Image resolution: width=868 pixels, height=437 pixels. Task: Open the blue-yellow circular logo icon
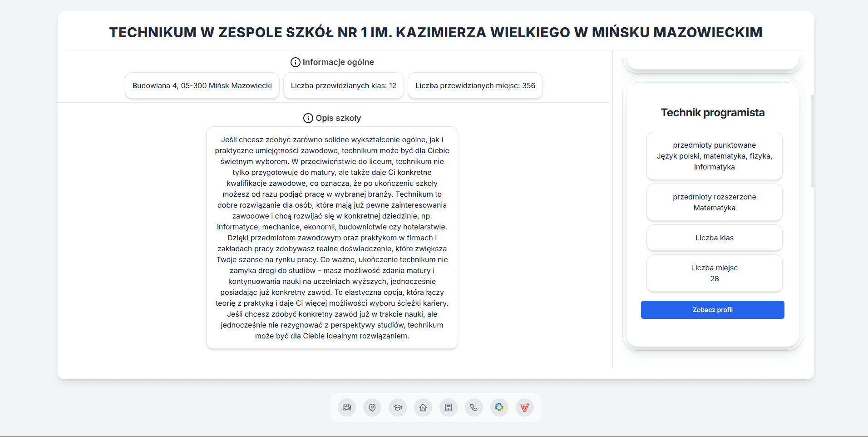click(499, 407)
